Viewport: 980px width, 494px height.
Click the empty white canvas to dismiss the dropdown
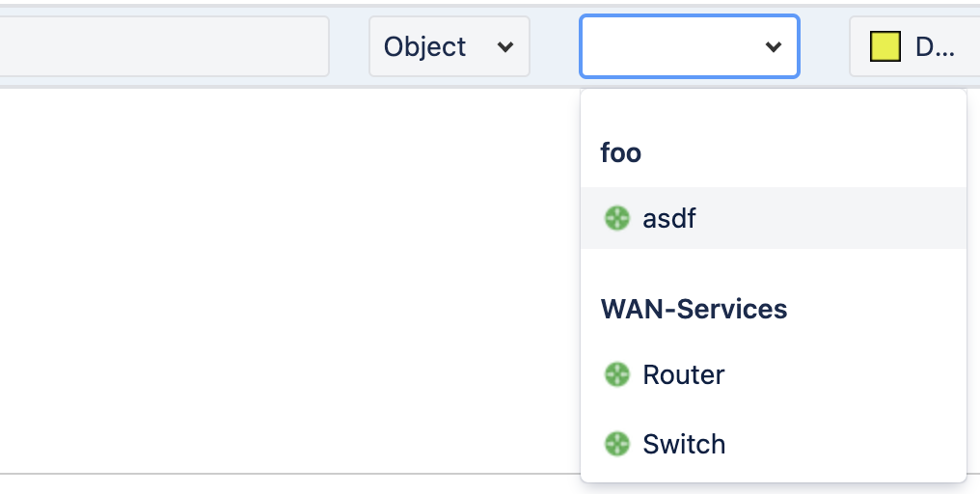tap(287, 282)
